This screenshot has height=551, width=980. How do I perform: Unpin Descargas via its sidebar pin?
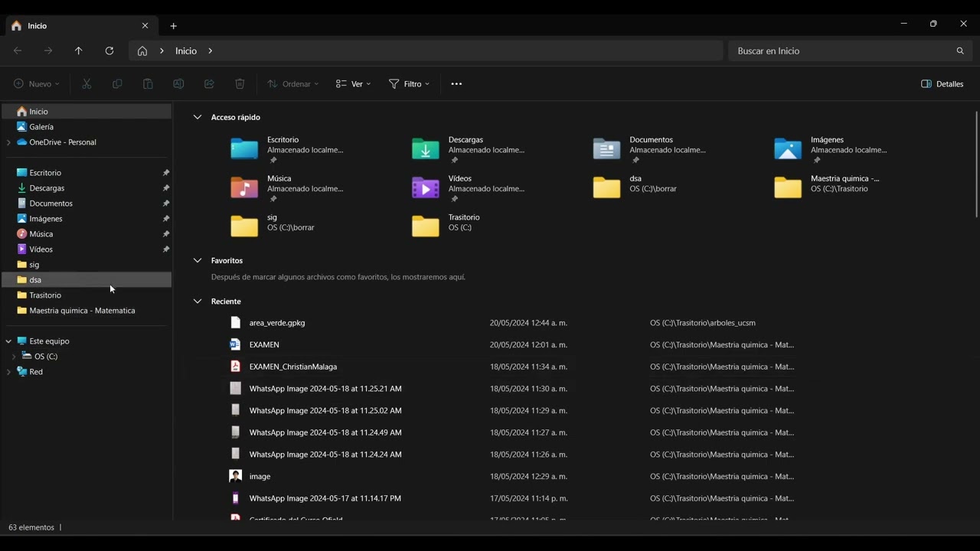(x=166, y=188)
